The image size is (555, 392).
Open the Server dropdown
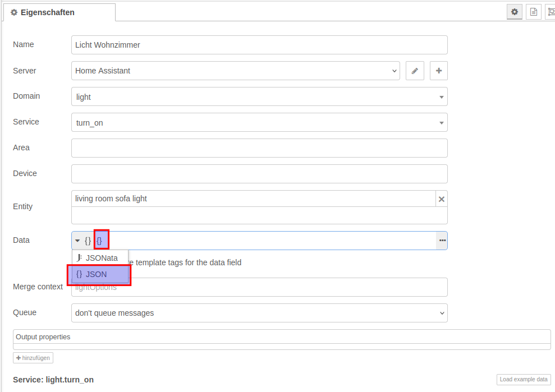235,71
